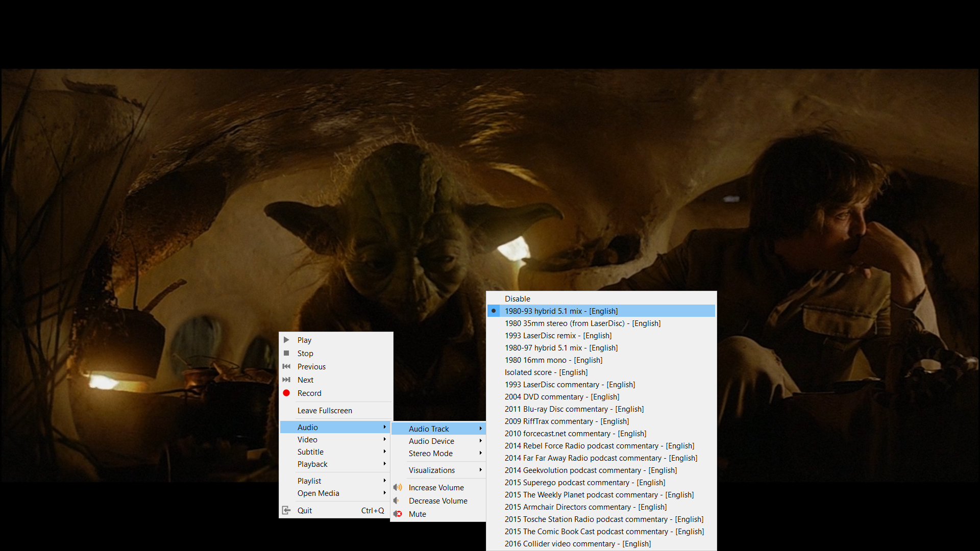The width and height of the screenshot is (980, 551).
Task: Click the Previous menu label
Action: pyautogui.click(x=311, y=366)
